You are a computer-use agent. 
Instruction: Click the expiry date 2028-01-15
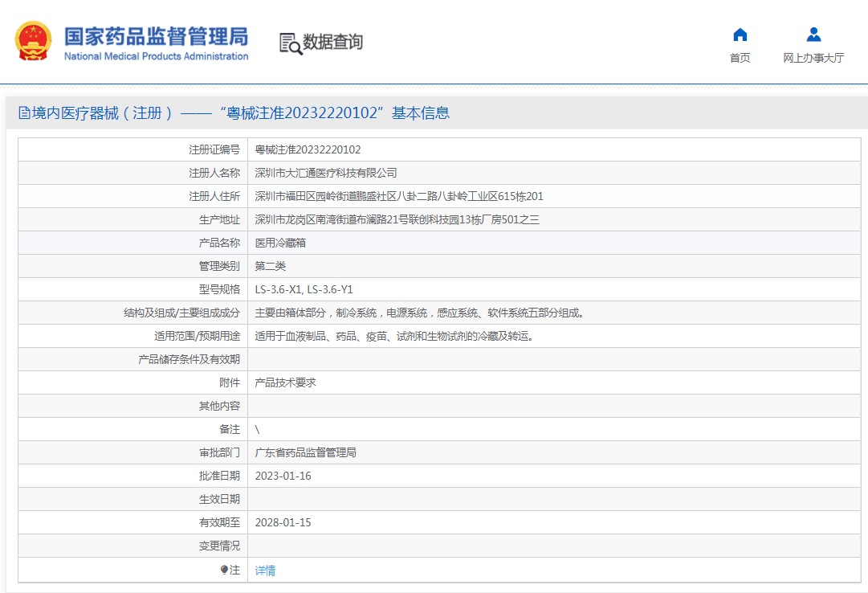click(x=283, y=522)
